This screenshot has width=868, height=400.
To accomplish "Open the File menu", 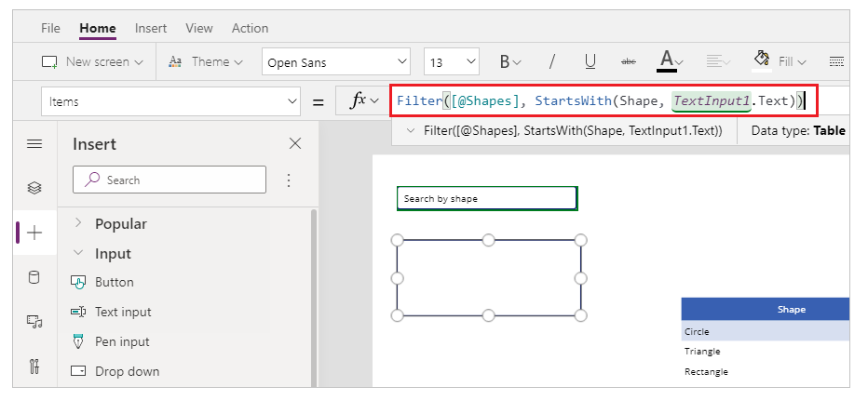I will pyautogui.click(x=50, y=28).
